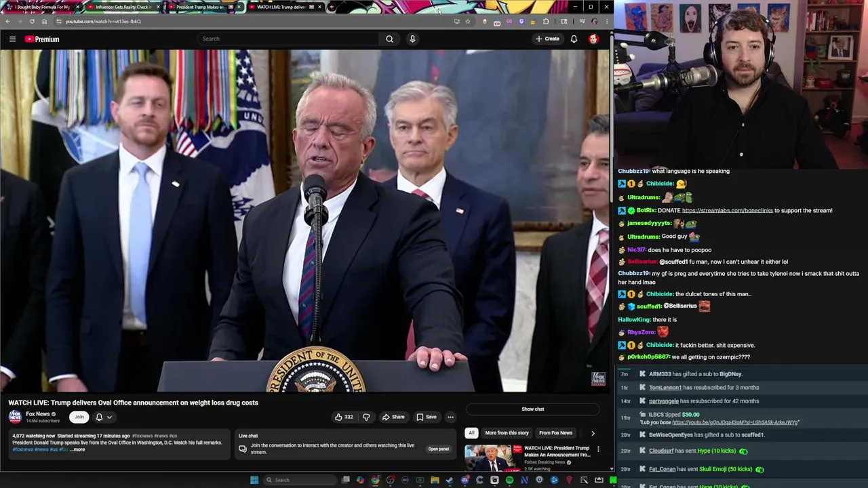Go to YouTube Premium home logo
The width and height of the screenshot is (868, 488).
pyautogui.click(x=42, y=39)
